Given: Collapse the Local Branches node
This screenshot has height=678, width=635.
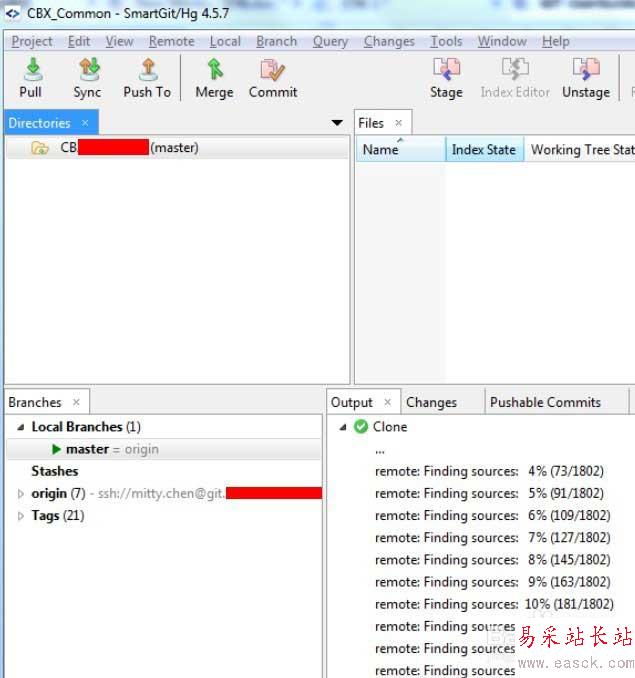Looking at the screenshot, I should pos(20,427).
